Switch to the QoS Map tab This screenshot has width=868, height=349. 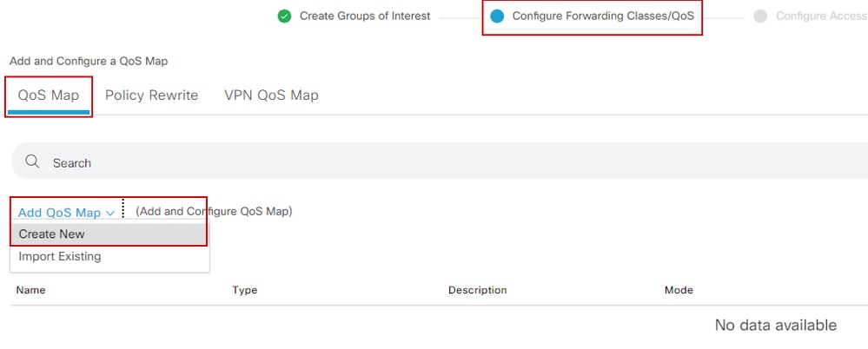[48, 95]
